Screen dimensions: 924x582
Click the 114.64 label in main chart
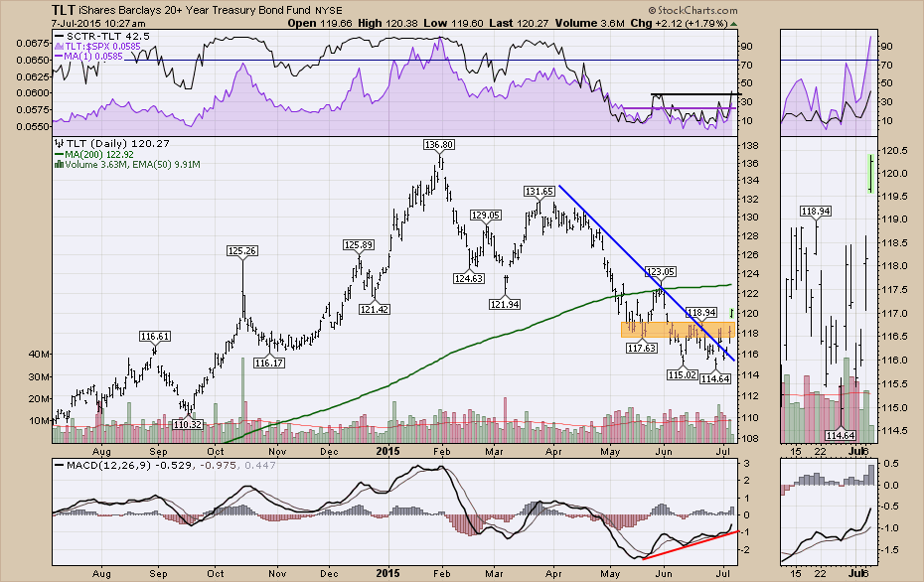point(715,378)
